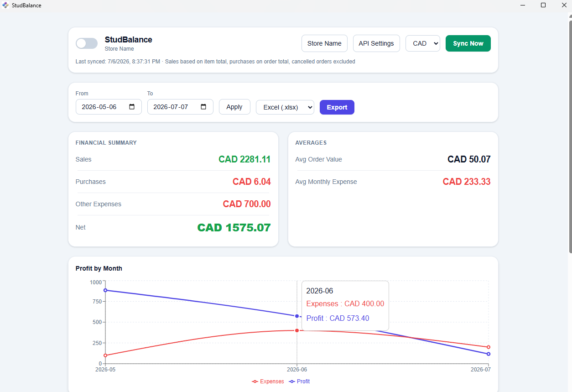
Task: Toggle the switch next to StudBalance
Action: (87, 43)
